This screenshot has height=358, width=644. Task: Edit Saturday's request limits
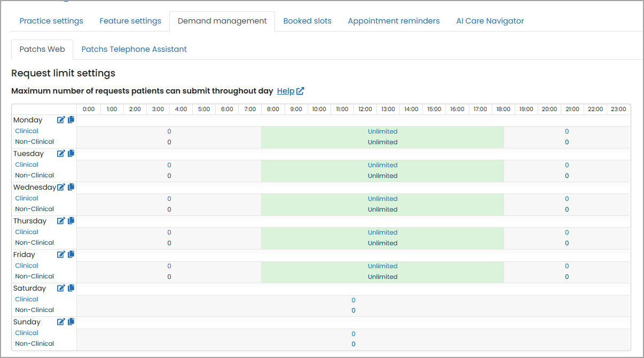click(x=61, y=289)
